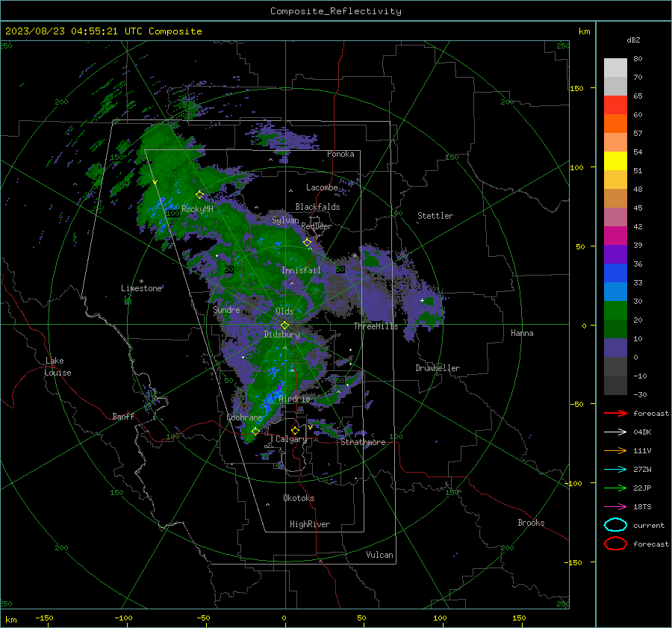Click the red dBZ legend color band
Screen dimensions: 672x628
point(615,105)
